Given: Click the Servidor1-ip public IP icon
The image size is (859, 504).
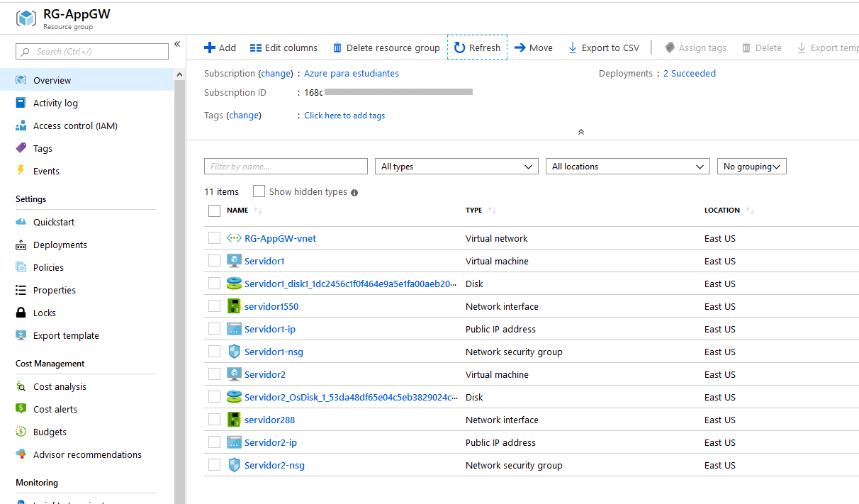Looking at the screenshot, I should pyautogui.click(x=234, y=329).
